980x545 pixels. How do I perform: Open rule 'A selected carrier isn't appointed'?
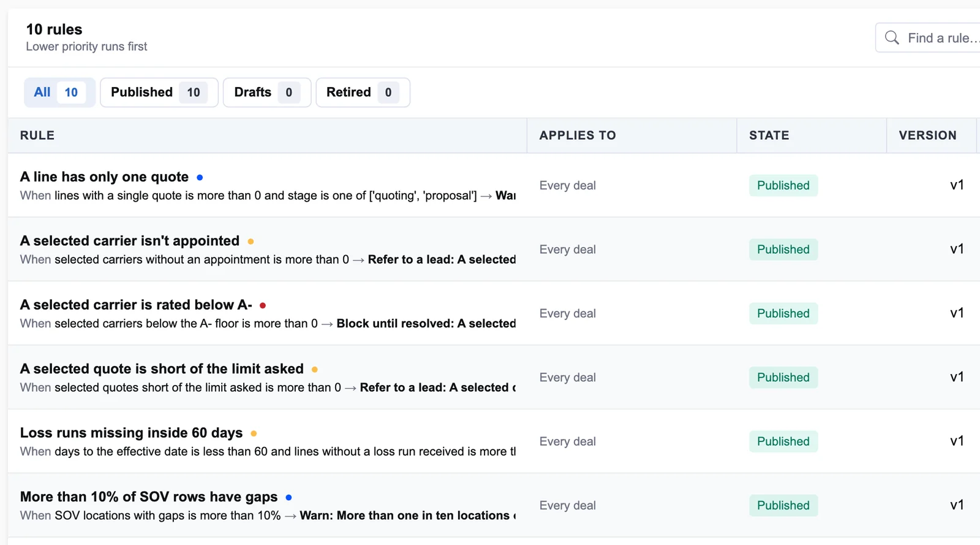130,241
